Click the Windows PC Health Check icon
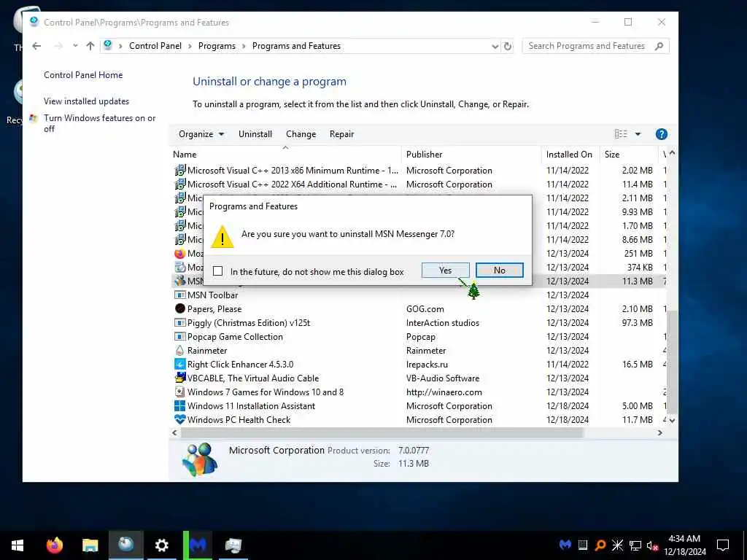The image size is (747, 560). [x=179, y=419]
